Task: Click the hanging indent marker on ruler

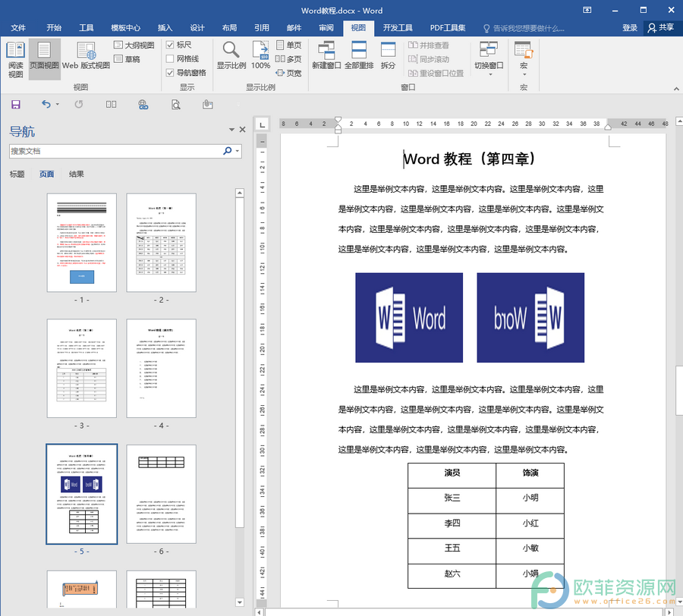Action: click(338, 127)
